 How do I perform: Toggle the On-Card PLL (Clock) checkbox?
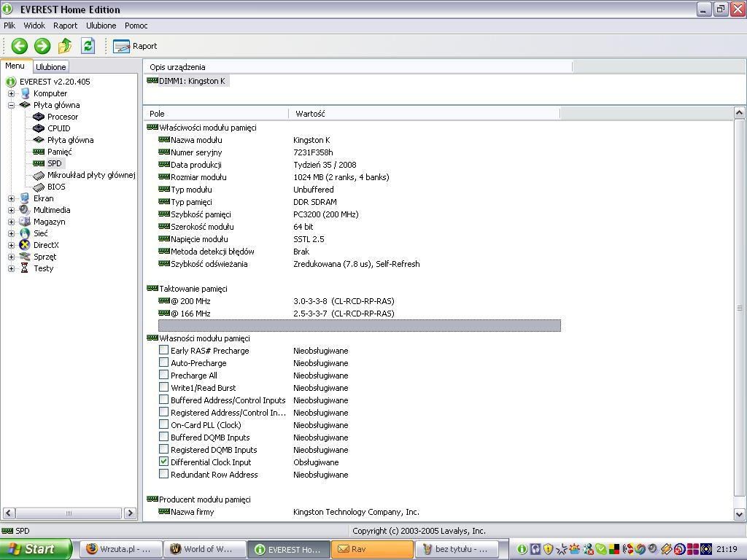(x=163, y=424)
